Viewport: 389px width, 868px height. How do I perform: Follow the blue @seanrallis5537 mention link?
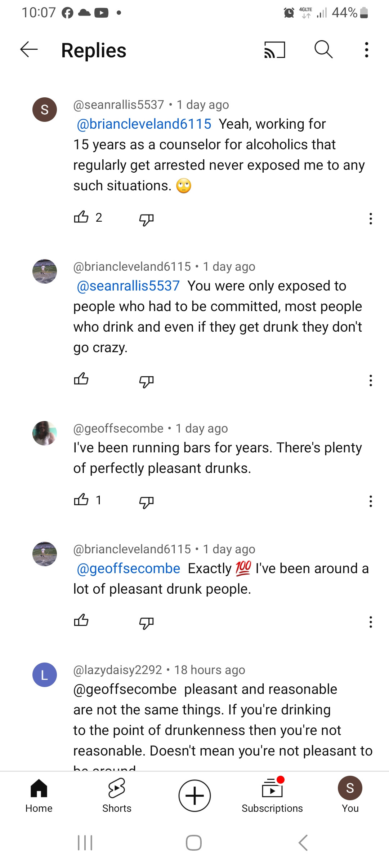pyautogui.click(x=128, y=286)
